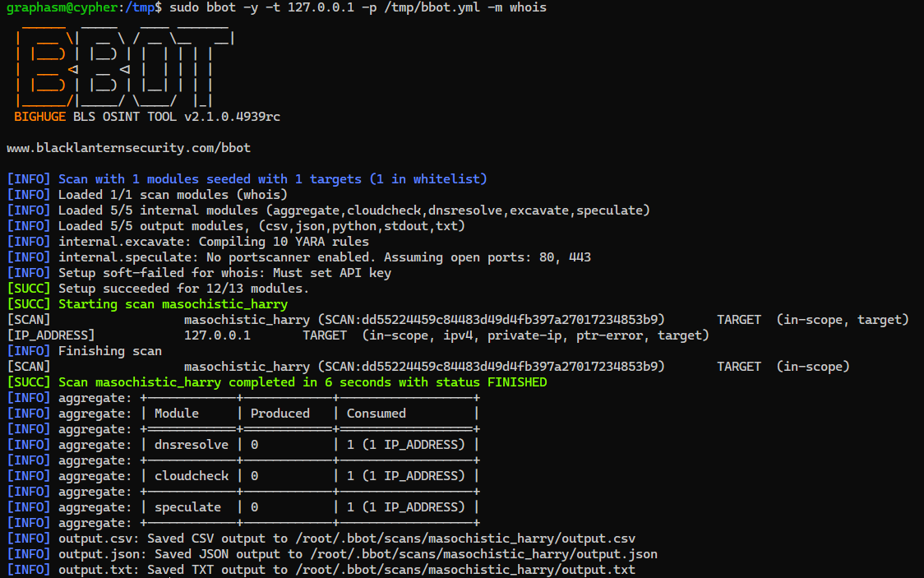The image size is (924, 578).
Task: Click the Produced value 0 in the dnsresolve row
Action: (255, 445)
